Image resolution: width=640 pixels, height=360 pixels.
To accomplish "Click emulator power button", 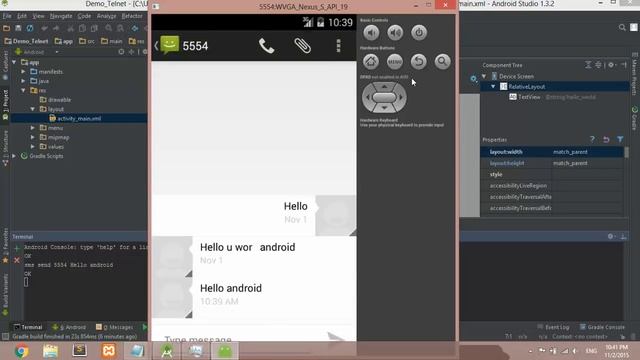I will [x=419, y=33].
